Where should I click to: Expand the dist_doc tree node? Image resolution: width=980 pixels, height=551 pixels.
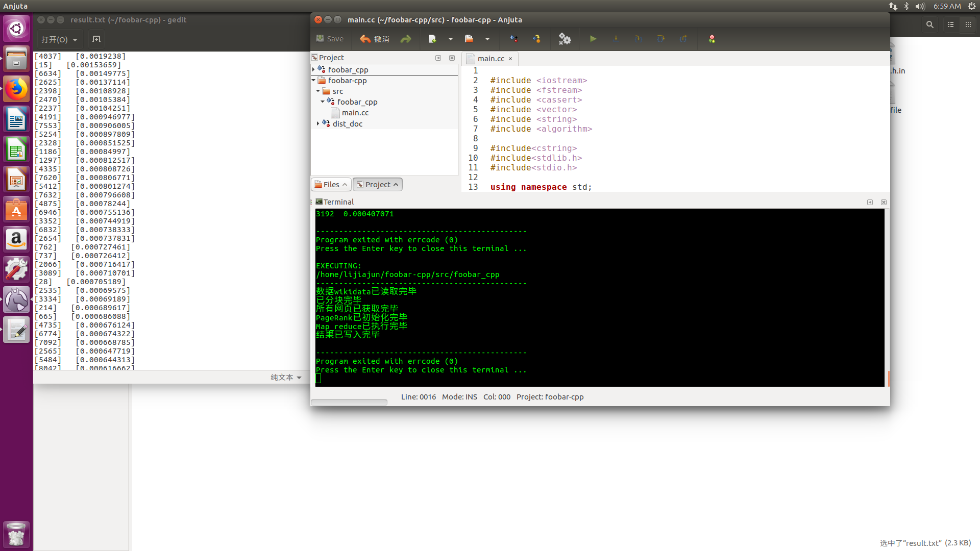coord(318,124)
